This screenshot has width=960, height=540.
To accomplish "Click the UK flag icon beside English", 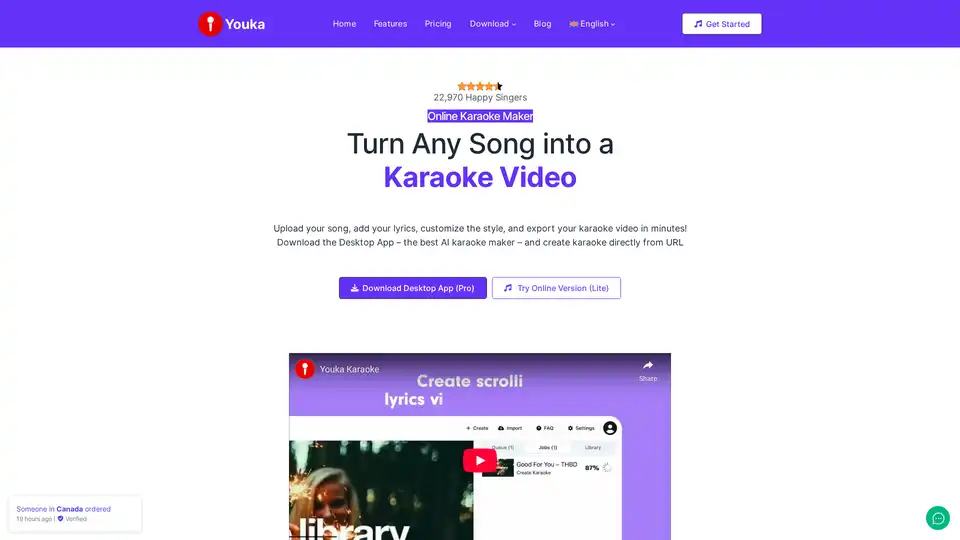I will click(x=574, y=24).
